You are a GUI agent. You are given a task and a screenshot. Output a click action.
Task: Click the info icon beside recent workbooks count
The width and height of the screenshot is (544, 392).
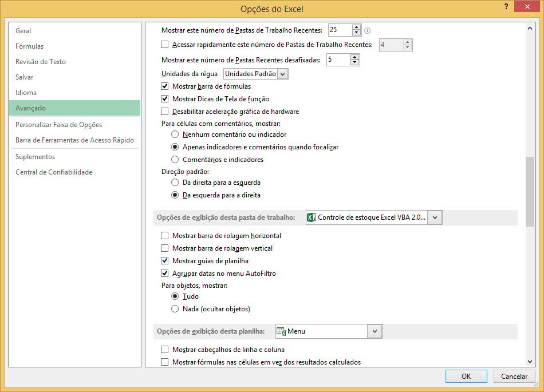point(368,30)
